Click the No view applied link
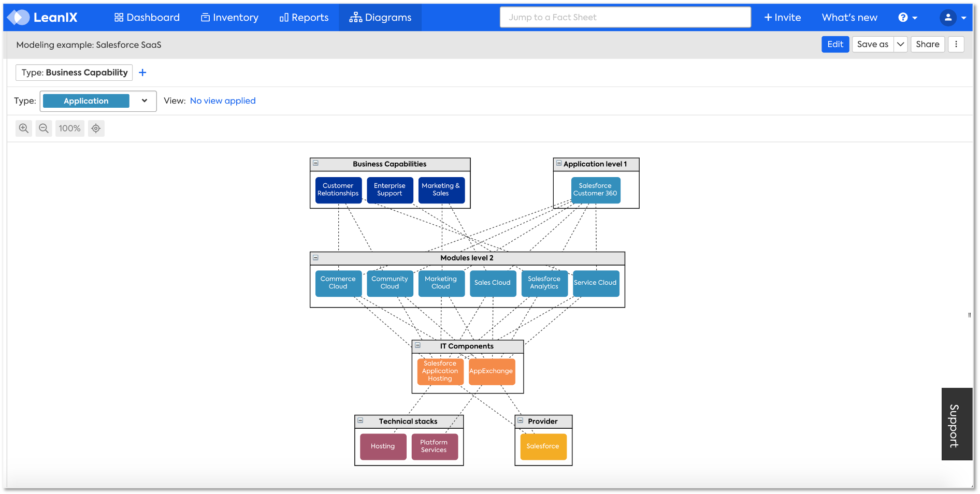 click(x=223, y=101)
